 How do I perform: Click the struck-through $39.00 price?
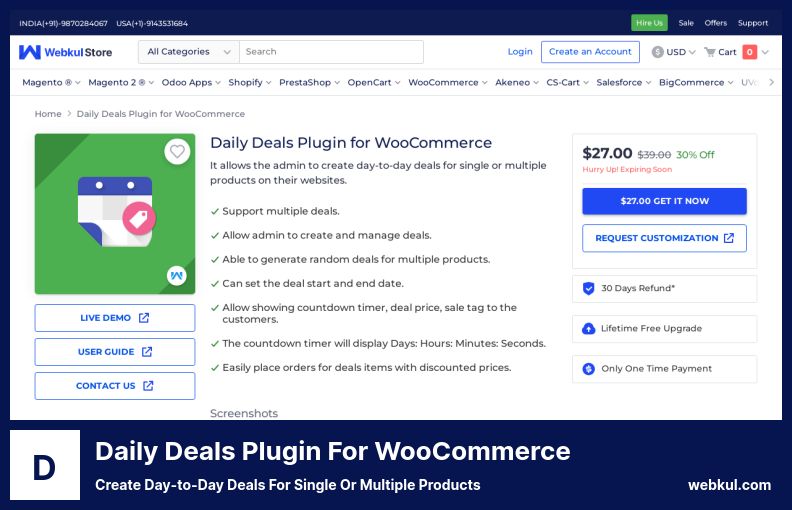[x=654, y=155]
